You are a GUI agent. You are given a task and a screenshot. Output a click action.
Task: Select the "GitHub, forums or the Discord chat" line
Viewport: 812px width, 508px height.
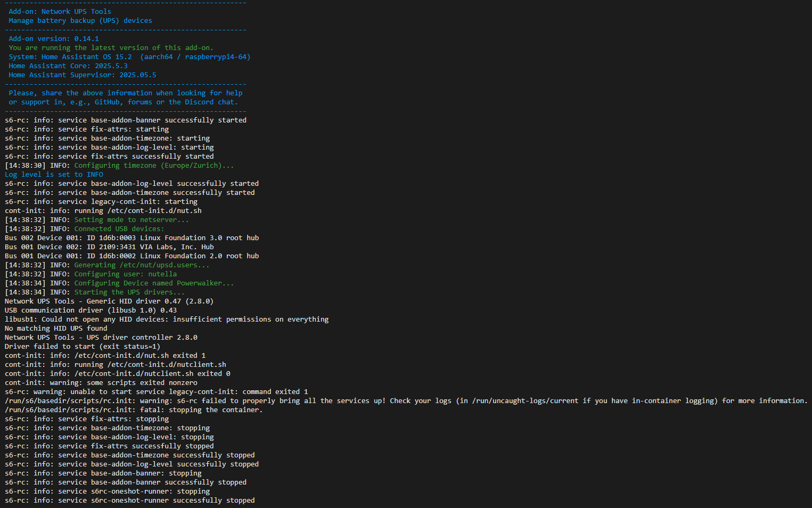pos(124,102)
